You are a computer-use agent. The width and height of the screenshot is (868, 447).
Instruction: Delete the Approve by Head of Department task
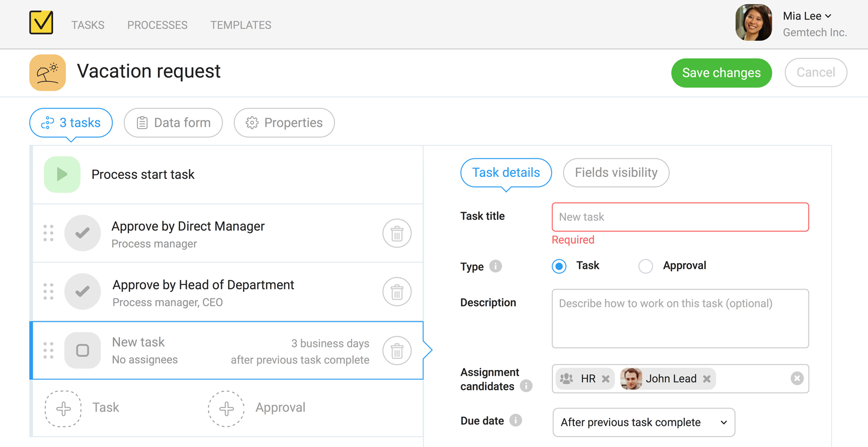[397, 292]
